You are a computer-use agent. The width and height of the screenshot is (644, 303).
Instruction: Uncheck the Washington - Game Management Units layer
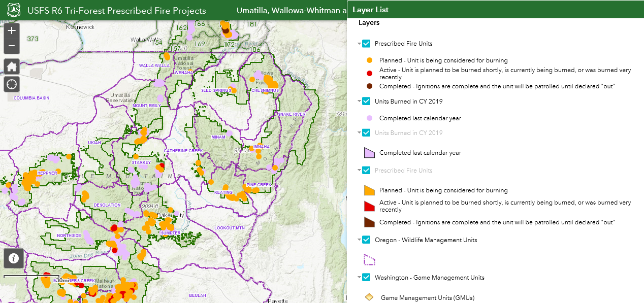tap(365, 277)
